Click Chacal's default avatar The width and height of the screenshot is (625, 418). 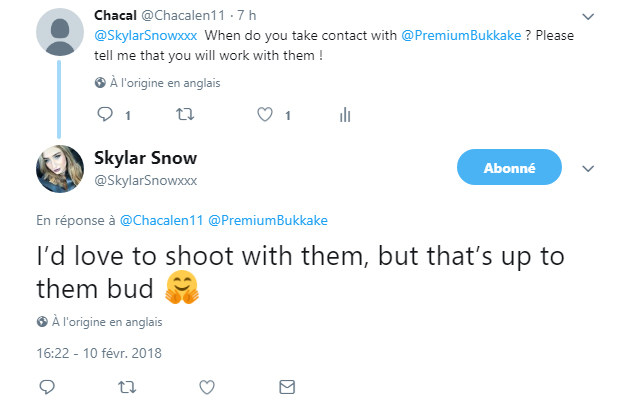click(59, 33)
